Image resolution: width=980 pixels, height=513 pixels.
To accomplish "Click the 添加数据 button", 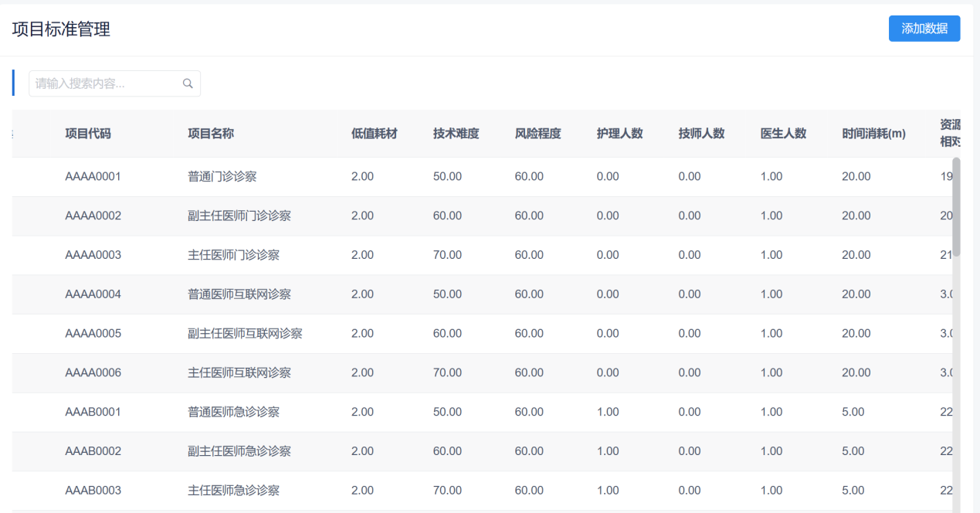I will (x=924, y=29).
